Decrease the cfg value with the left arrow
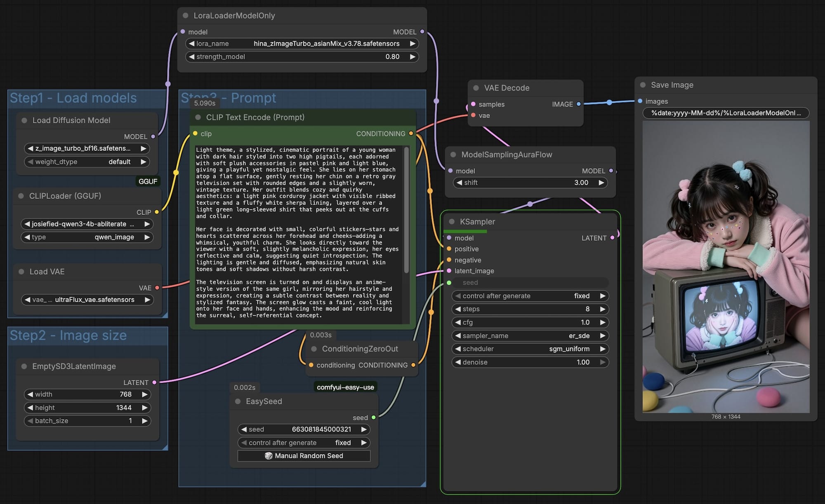The width and height of the screenshot is (825, 504). (458, 322)
